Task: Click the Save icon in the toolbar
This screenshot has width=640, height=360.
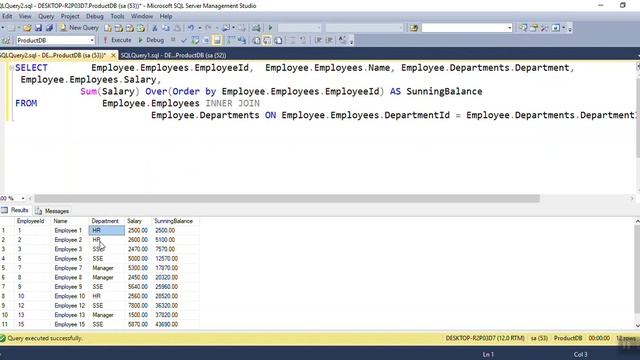Action: [38, 28]
